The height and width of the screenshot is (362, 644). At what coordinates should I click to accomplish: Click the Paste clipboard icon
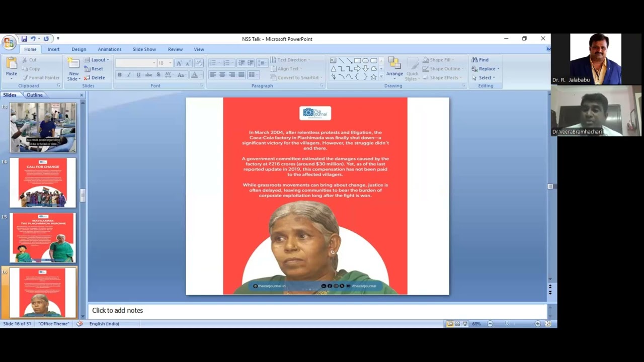[x=11, y=63]
